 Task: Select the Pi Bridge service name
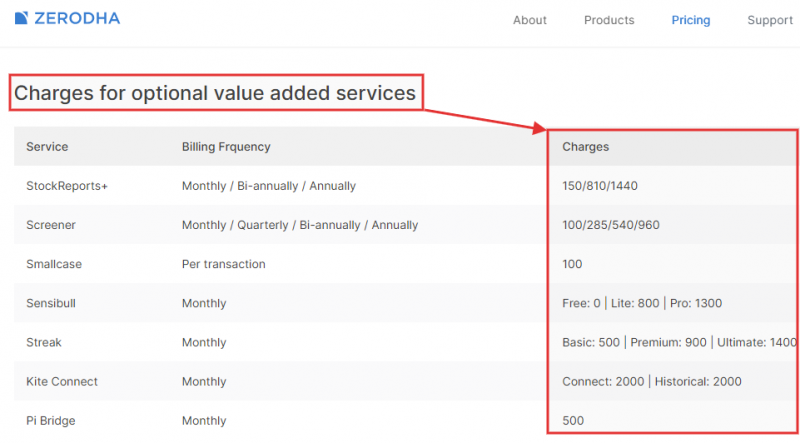coord(51,421)
